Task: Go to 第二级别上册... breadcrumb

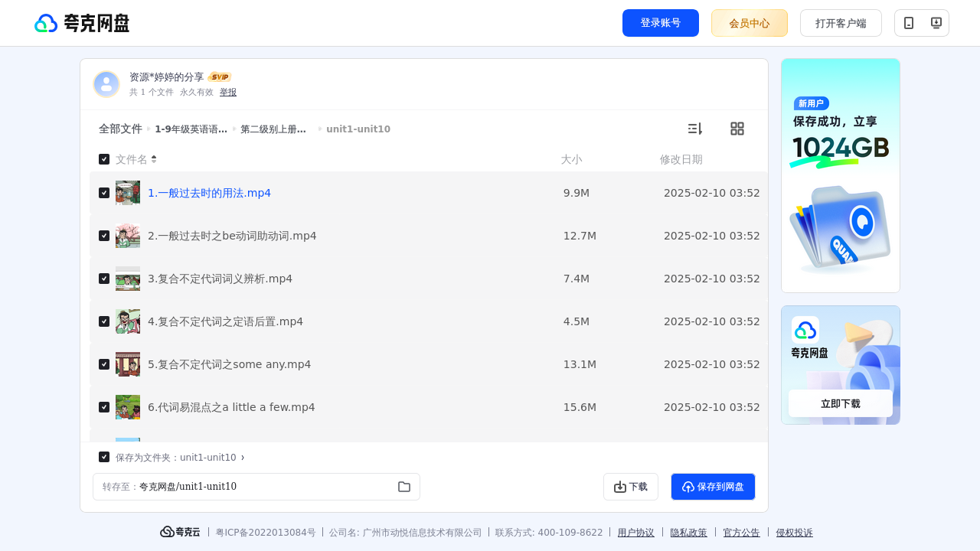Action: [x=273, y=129]
